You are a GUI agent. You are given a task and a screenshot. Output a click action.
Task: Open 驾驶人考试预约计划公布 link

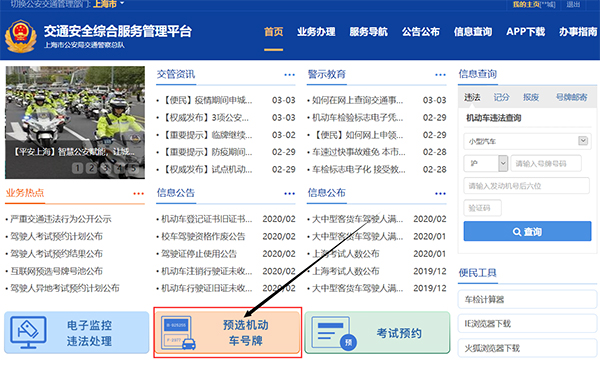56,236
